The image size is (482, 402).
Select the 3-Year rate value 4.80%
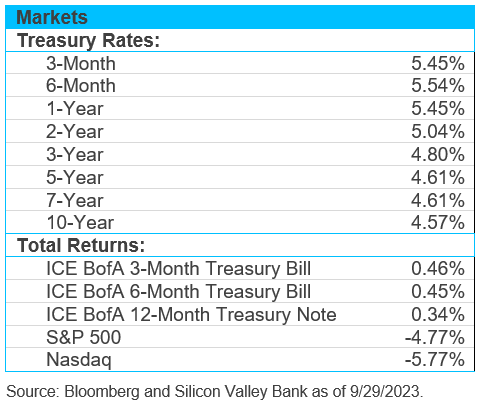(x=438, y=154)
